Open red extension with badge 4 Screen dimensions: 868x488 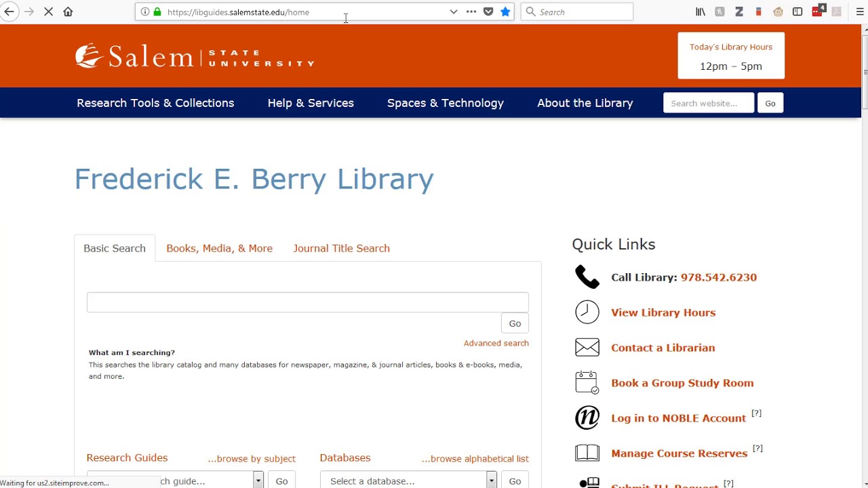pos(818,11)
